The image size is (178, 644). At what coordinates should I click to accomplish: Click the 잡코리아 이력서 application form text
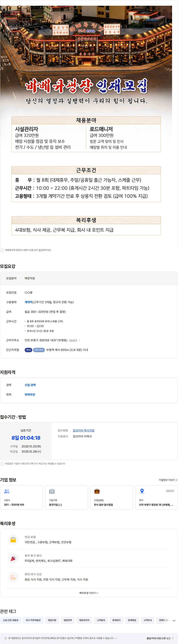[x=82, y=436]
